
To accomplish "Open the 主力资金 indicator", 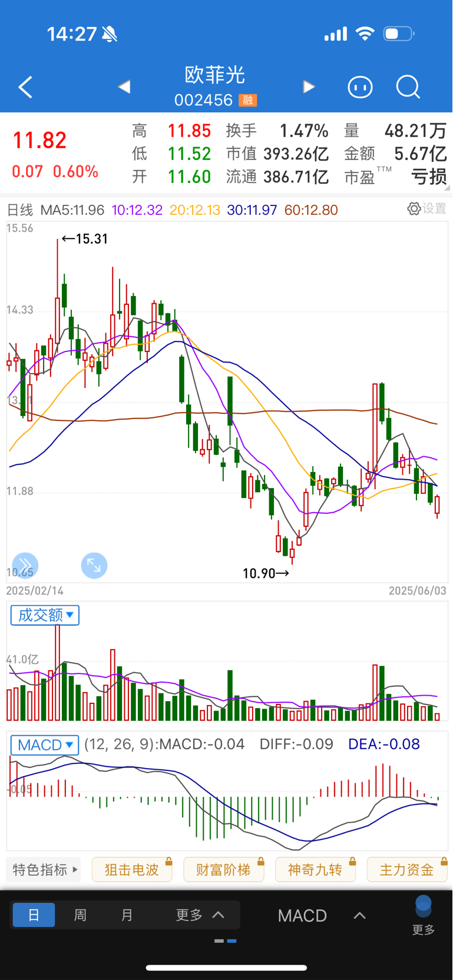I will point(407,869).
